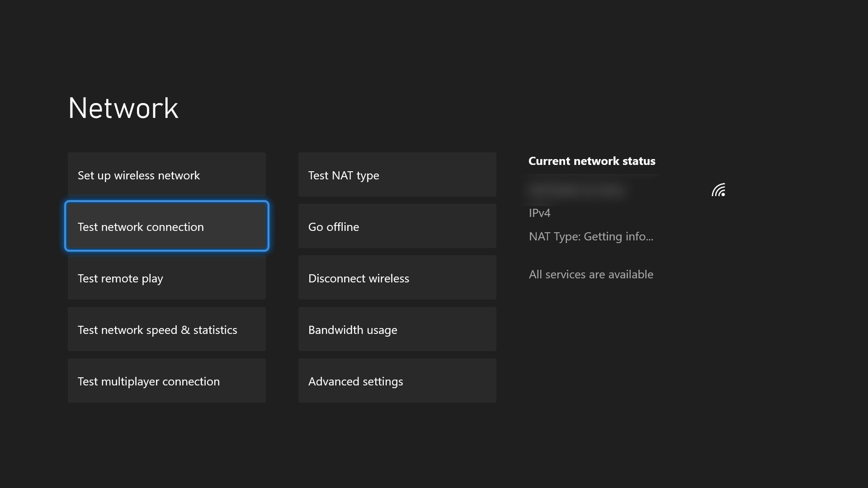The height and width of the screenshot is (488, 868).
Task: Click the Current network status header
Action: click(592, 161)
